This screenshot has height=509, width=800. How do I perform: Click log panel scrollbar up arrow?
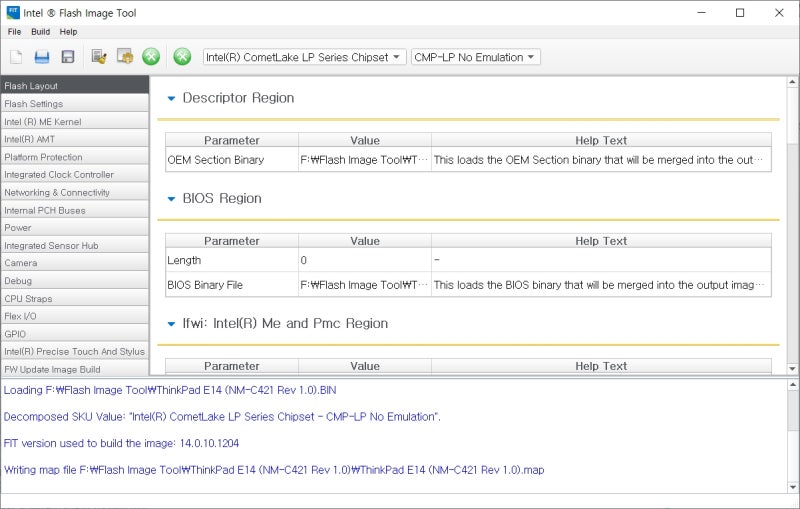pos(792,385)
